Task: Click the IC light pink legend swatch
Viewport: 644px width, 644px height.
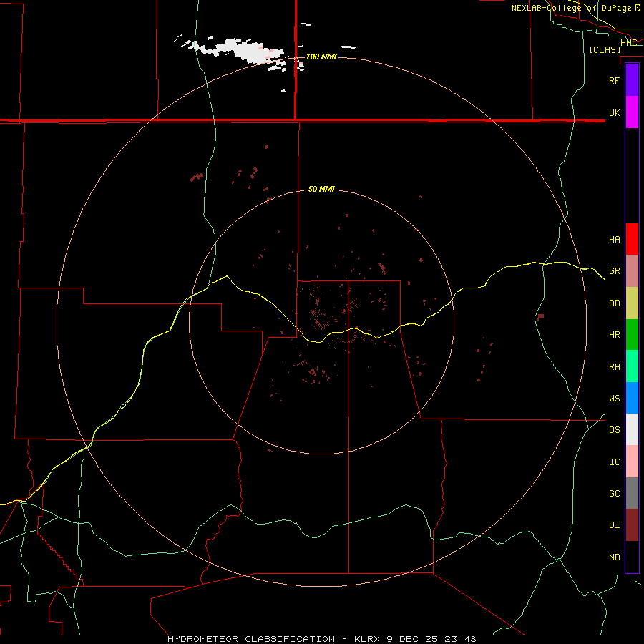Action: (632, 462)
